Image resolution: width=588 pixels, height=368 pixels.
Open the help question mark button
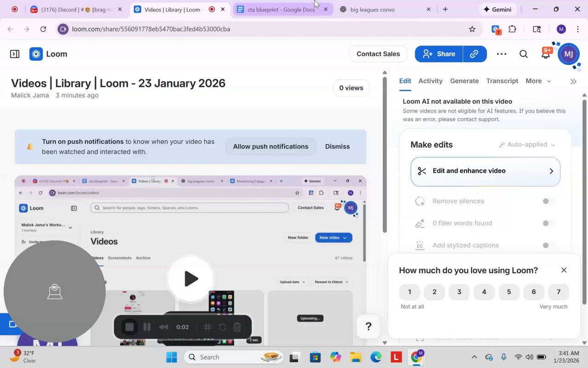368,327
